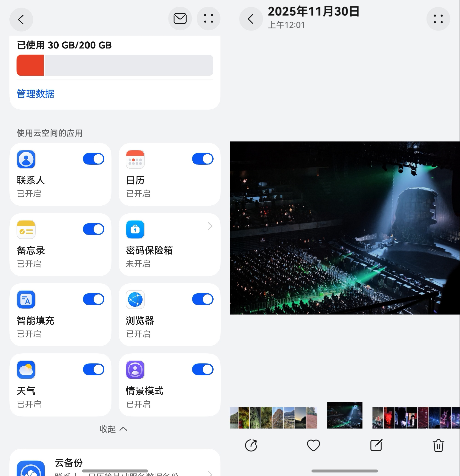Edit the current photo
460x476 pixels.
click(376, 445)
